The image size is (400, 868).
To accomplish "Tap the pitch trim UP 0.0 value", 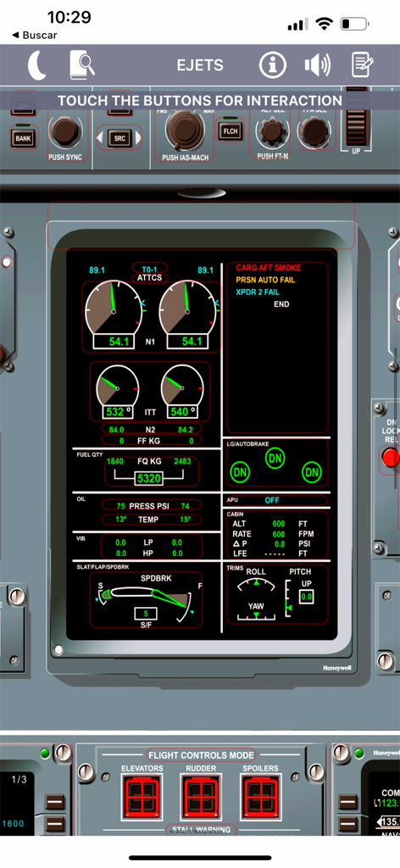I will (307, 598).
